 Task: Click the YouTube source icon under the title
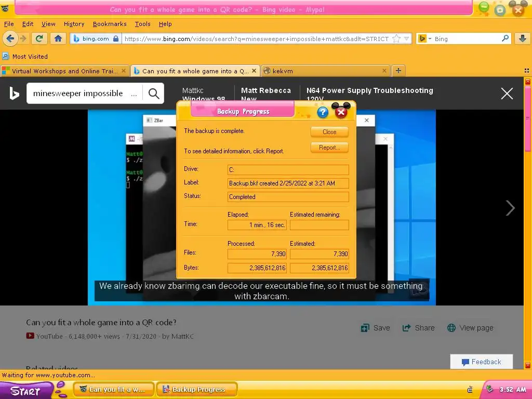(30, 336)
